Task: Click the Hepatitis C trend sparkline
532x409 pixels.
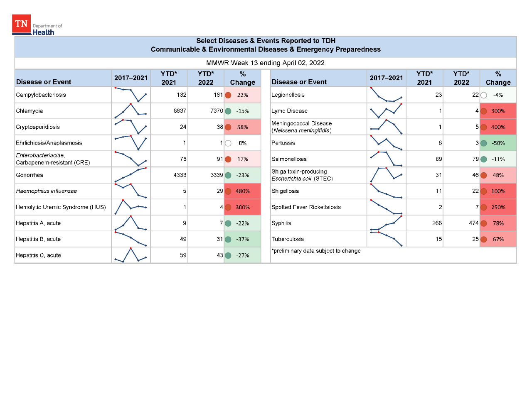Action: [131, 255]
